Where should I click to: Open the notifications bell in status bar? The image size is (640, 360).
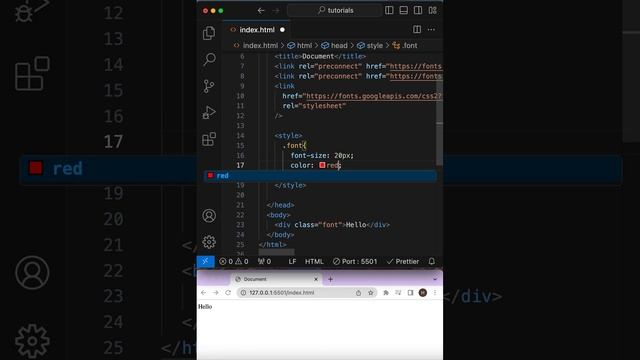pos(432,262)
